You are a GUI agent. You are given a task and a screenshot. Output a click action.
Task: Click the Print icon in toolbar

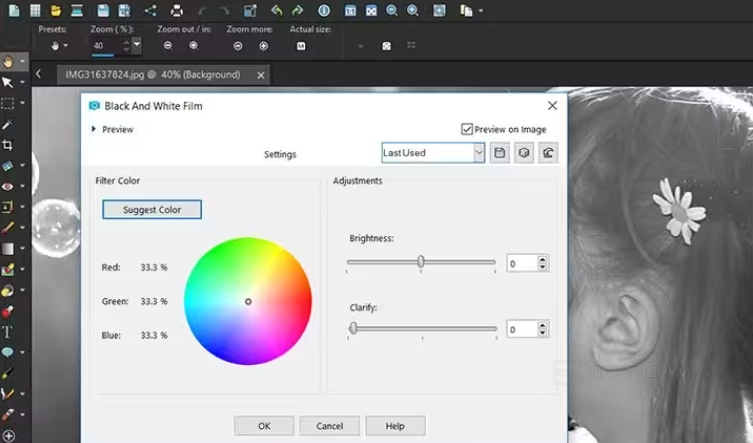[x=177, y=11]
